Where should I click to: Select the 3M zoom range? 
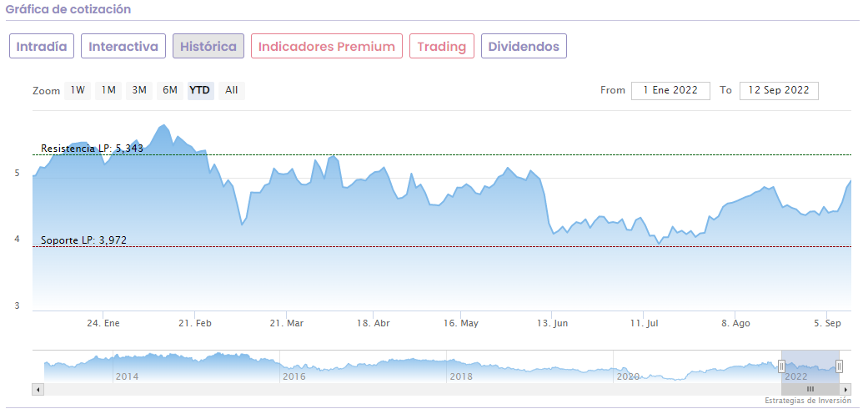[x=139, y=90]
